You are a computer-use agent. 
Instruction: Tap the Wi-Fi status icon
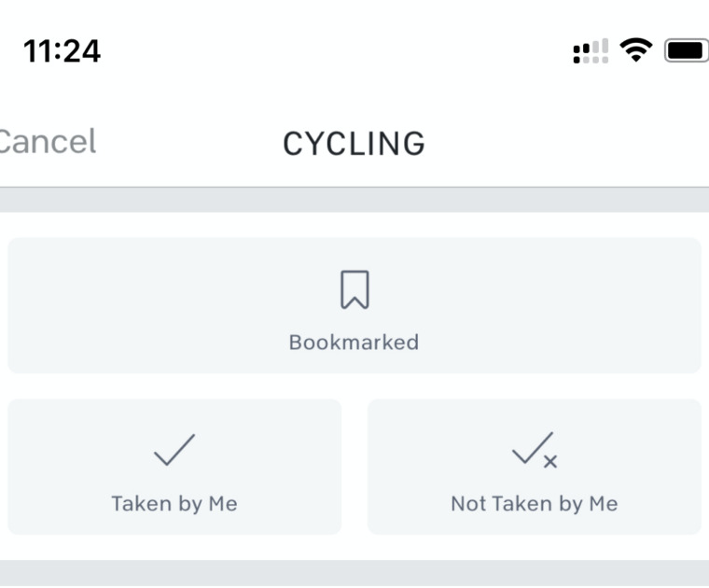(x=637, y=50)
